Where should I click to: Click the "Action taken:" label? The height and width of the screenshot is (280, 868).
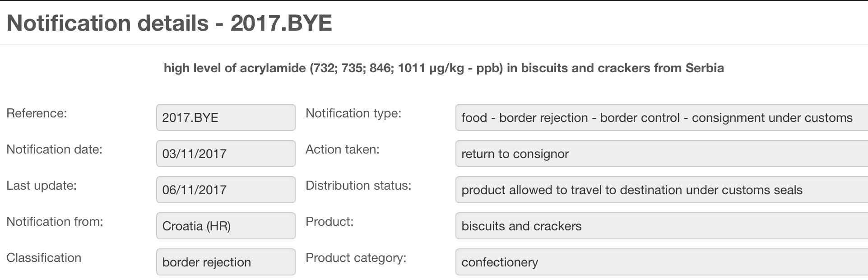click(x=343, y=149)
